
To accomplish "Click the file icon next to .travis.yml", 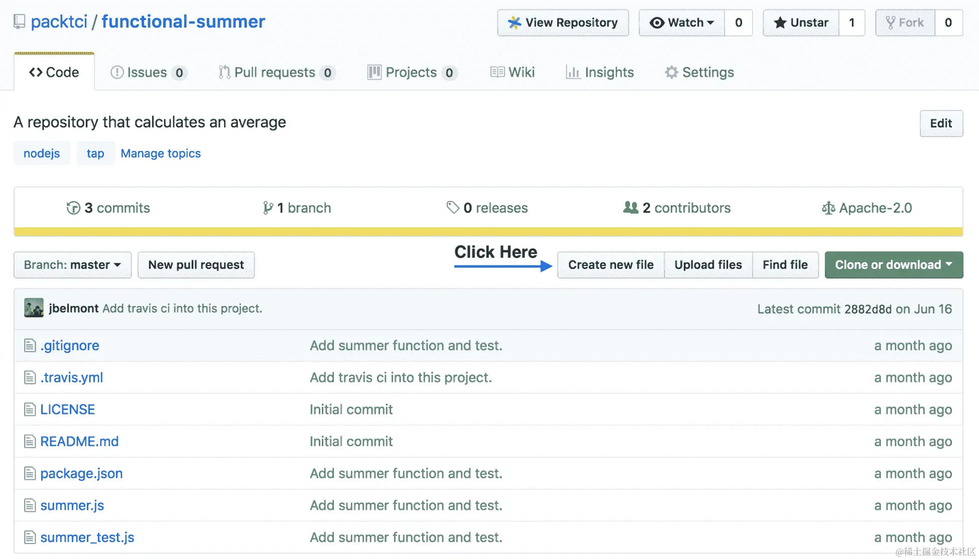I will pyautogui.click(x=30, y=377).
